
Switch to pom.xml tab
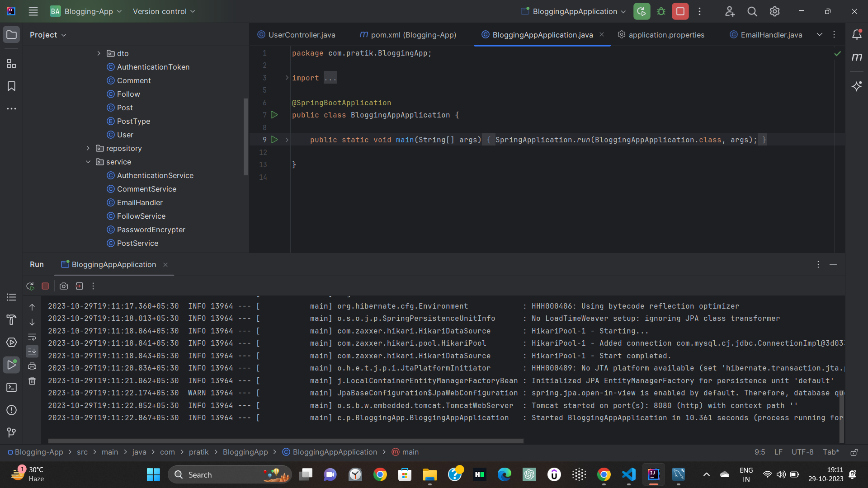tap(408, 35)
